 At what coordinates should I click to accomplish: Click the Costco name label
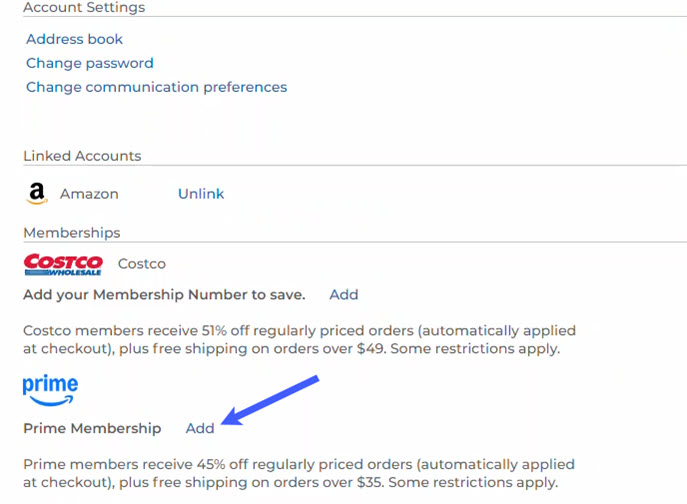coord(142,264)
